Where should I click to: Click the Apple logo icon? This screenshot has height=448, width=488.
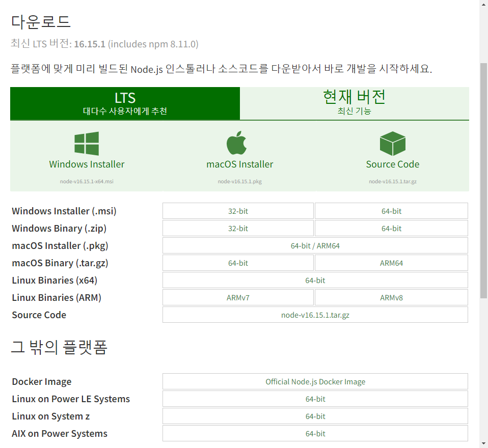[x=236, y=143]
